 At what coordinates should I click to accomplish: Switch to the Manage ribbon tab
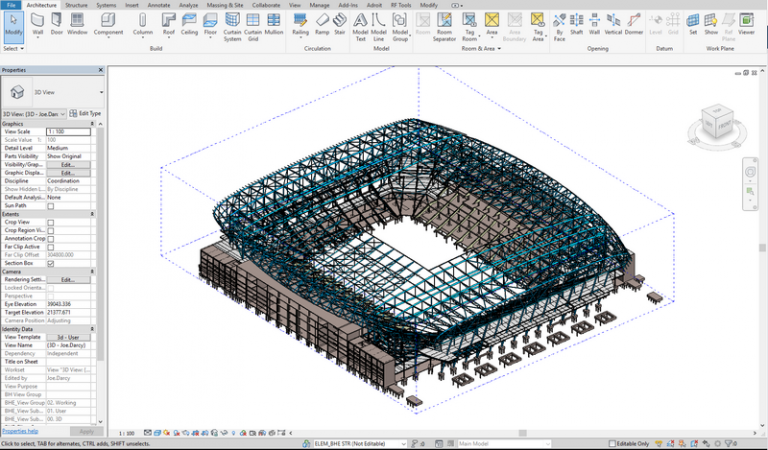click(x=319, y=5)
